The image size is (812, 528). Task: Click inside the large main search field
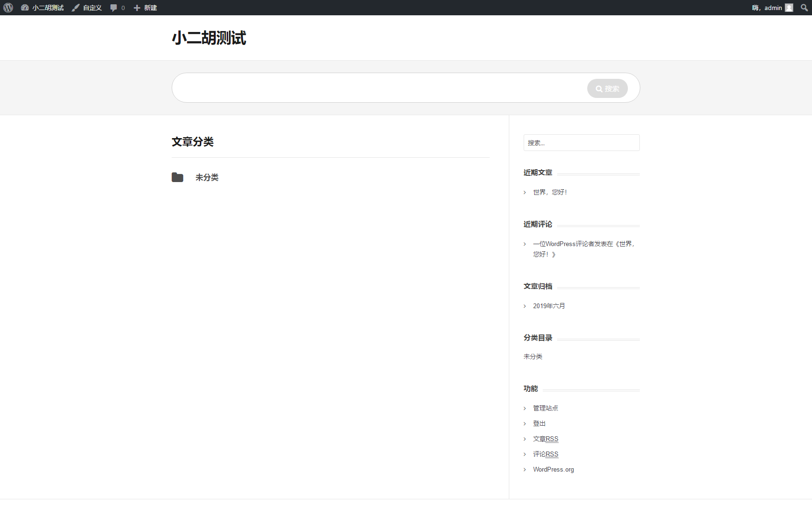coord(378,88)
